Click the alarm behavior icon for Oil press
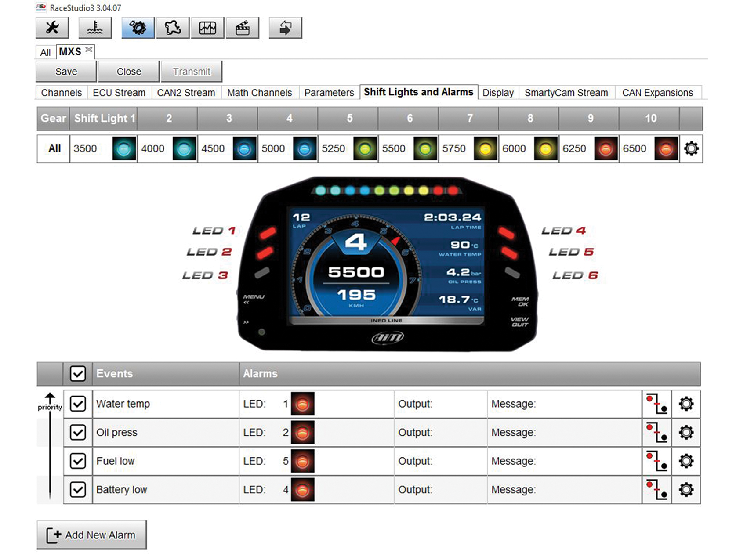The image size is (747, 560). 656,433
